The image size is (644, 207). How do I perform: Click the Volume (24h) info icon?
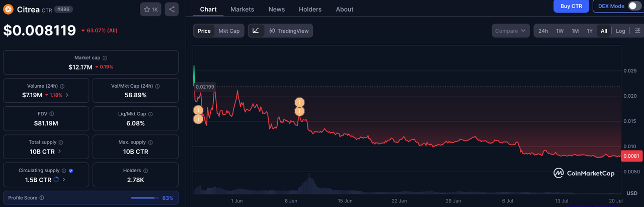62,86
